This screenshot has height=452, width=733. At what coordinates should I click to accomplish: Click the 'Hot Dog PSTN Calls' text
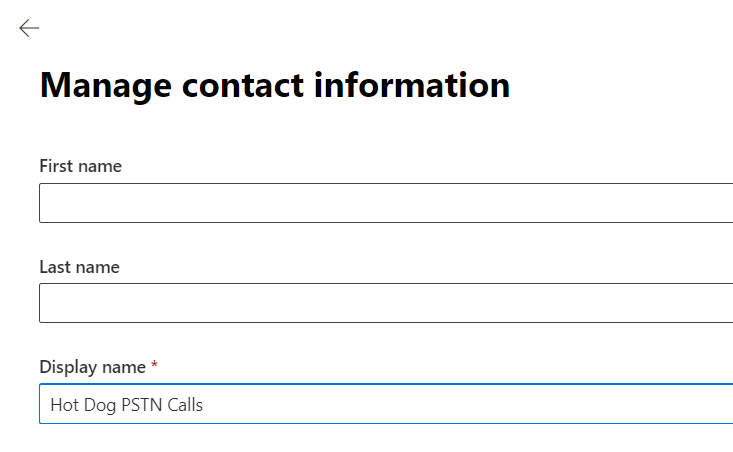pos(127,405)
